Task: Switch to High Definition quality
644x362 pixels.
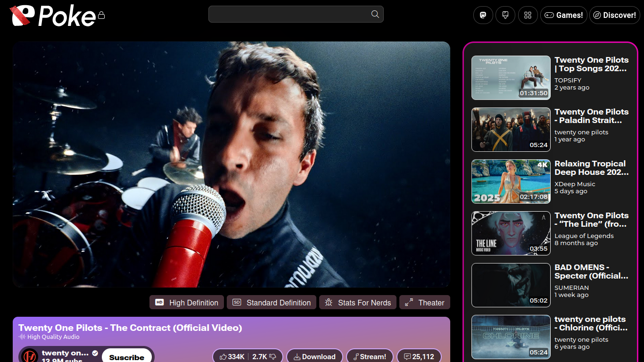Action: 187,303
